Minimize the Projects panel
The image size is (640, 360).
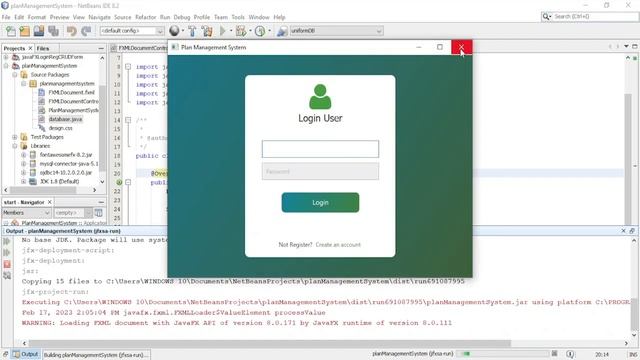pos(101,48)
